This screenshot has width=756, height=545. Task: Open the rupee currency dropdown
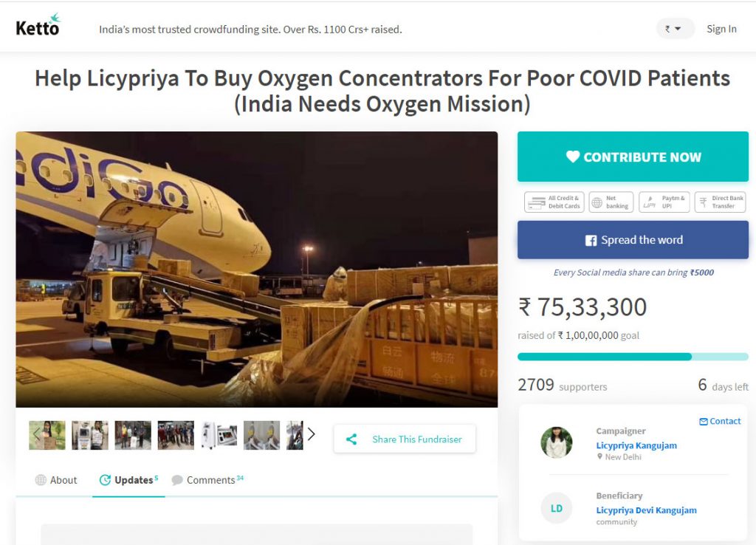pyautogui.click(x=675, y=29)
